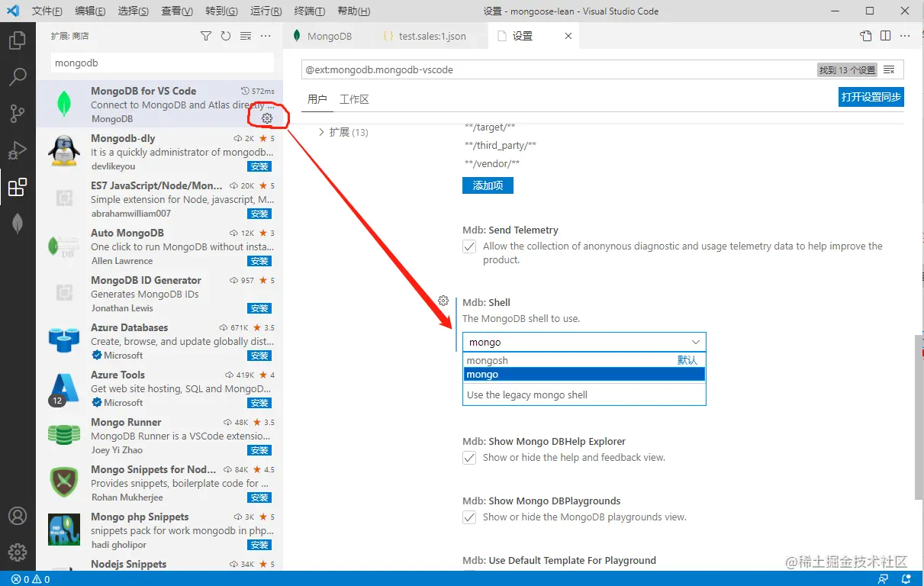924x586 pixels.
Task: Open MongoDB for VS Code manage gear
Action: pos(266,118)
